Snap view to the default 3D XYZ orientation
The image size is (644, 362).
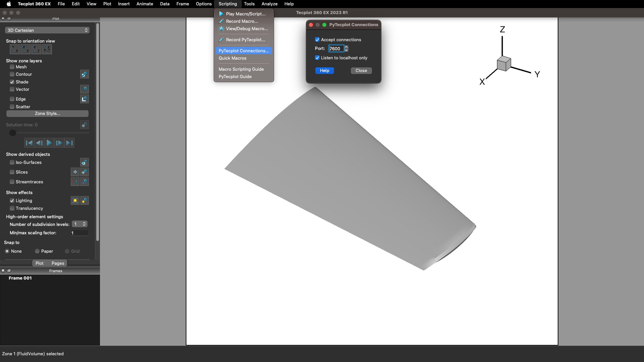tap(47, 49)
